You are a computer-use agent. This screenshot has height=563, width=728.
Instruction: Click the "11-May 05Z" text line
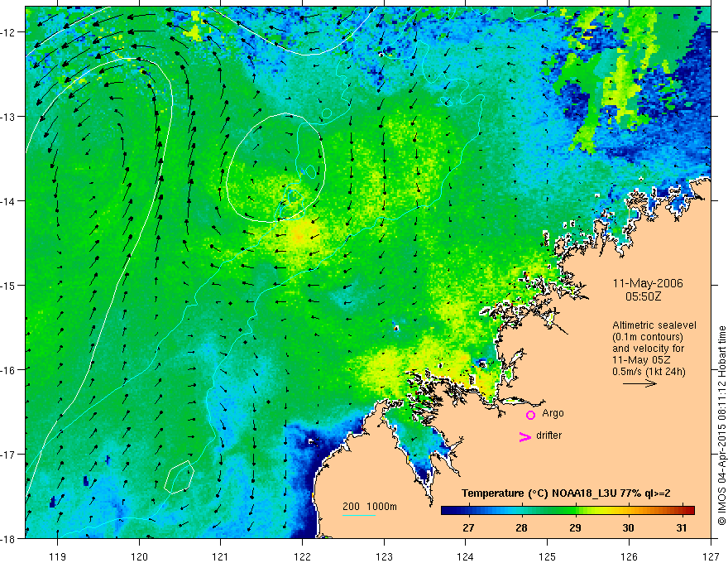(641, 360)
